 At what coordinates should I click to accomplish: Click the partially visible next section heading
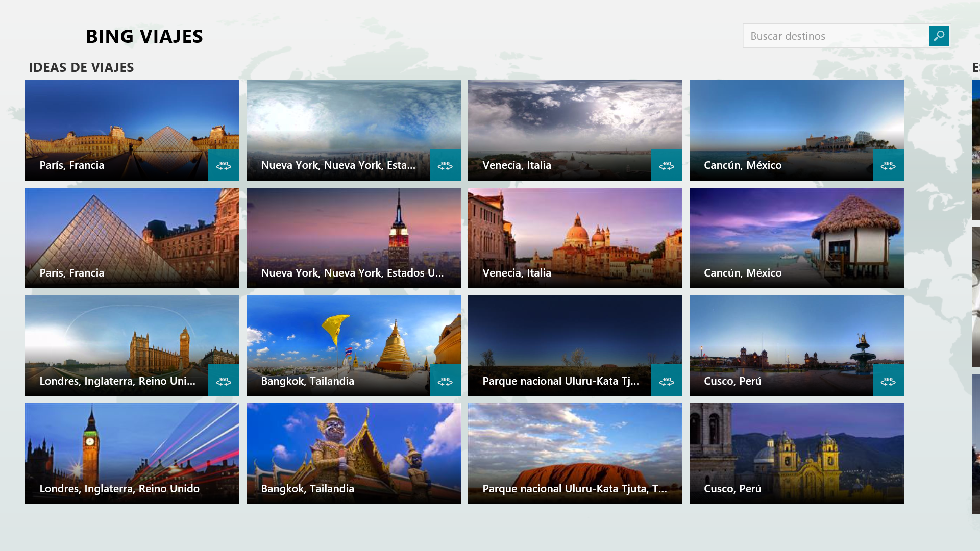(975, 67)
